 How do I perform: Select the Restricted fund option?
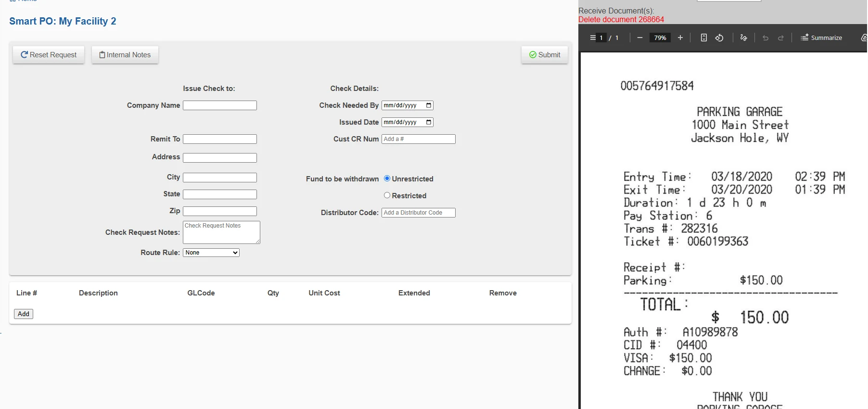pyautogui.click(x=387, y=195)
